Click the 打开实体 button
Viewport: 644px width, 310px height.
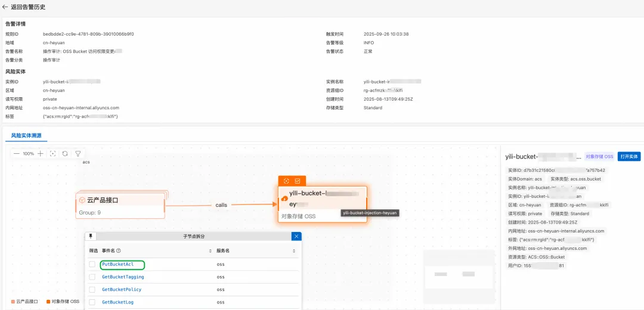point(629,156)
